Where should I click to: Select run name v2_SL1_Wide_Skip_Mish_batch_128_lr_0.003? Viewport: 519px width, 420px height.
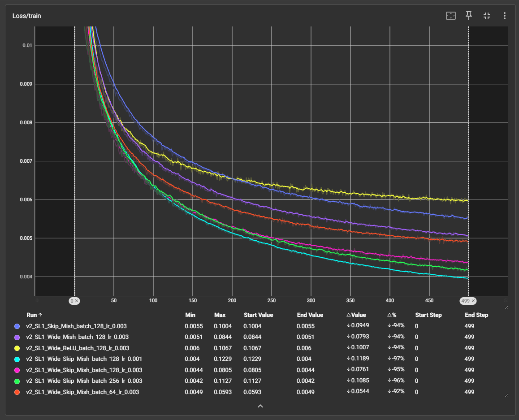click(x=84, y=370)
